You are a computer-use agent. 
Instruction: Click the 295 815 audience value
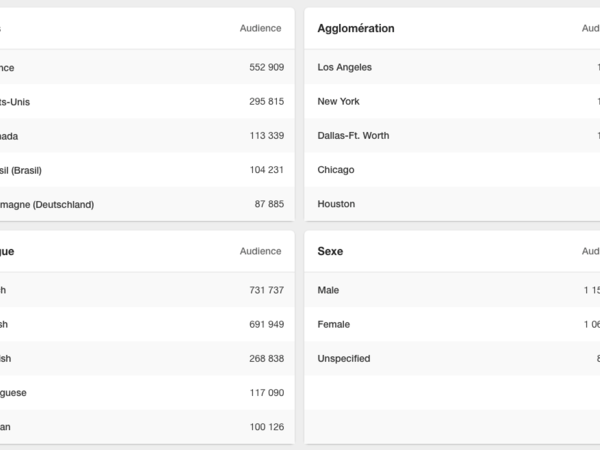(266, 101)
